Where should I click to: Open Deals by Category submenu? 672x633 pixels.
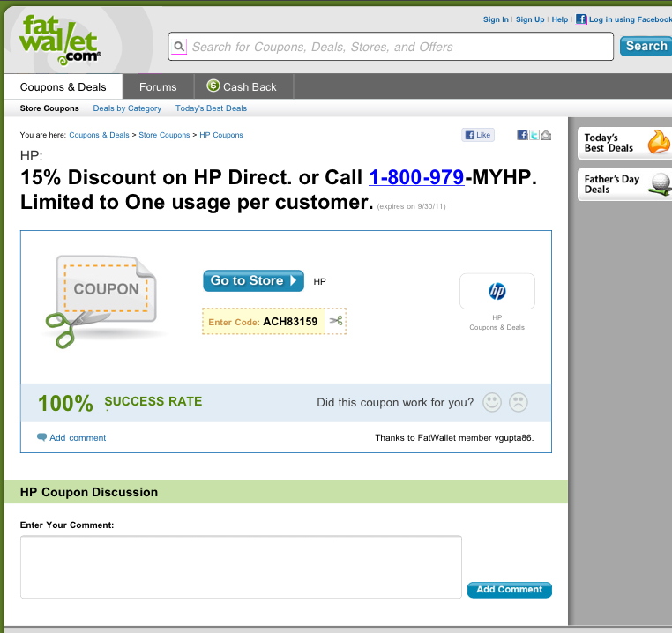(127, 108)
